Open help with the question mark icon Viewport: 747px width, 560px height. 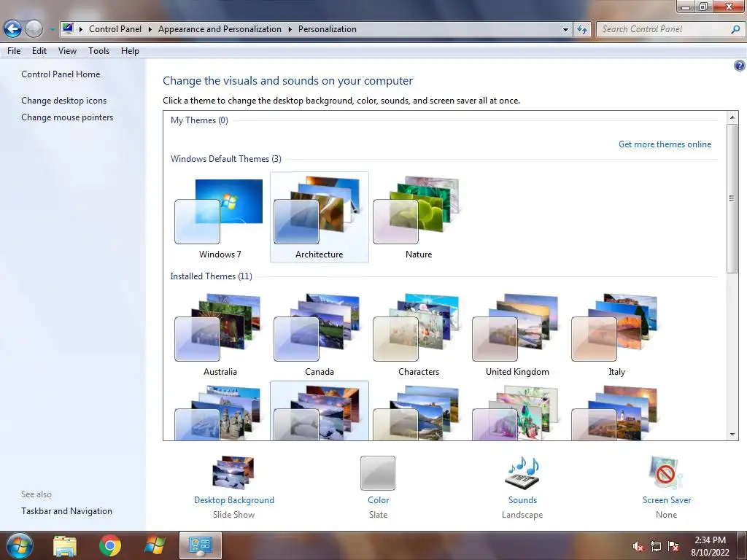[x=740, y=66]
